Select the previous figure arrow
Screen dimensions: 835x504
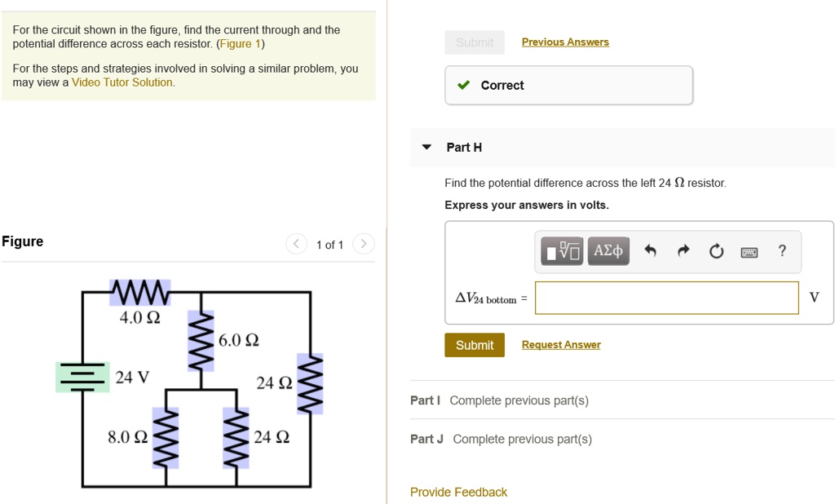(x=296, y=243)
